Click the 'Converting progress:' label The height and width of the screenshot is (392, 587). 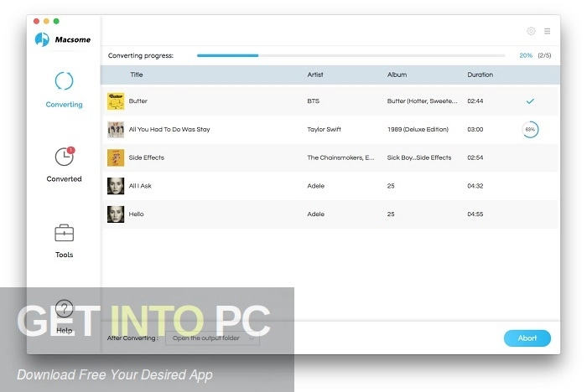141,55
